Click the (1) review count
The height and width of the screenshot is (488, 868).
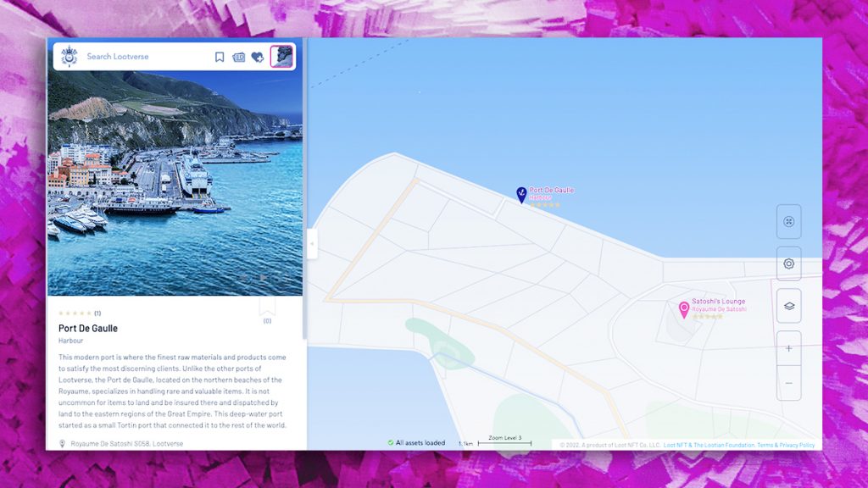point(97,313)
